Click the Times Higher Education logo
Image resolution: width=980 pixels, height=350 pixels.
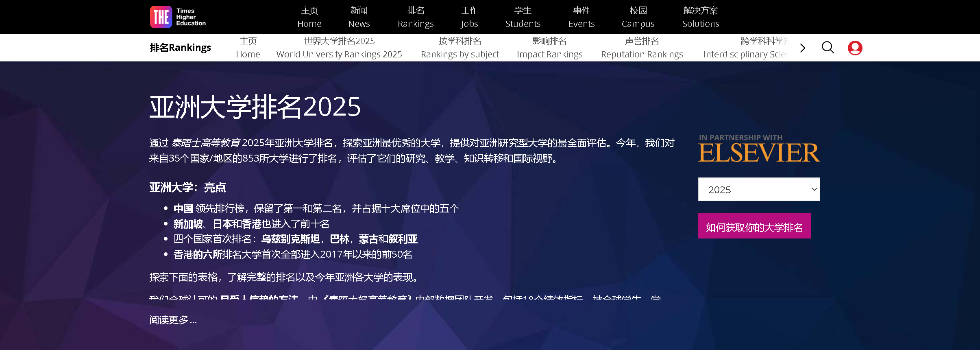tap(178, 17)
